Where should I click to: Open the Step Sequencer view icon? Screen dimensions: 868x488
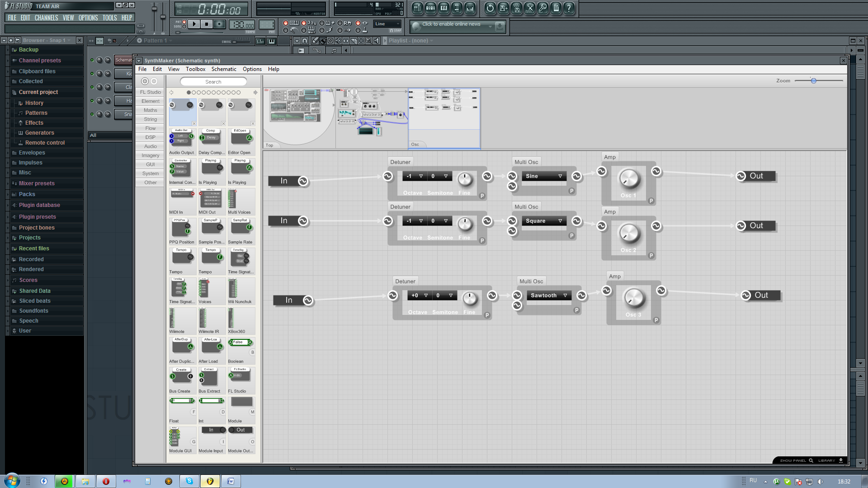coord(430,8)
